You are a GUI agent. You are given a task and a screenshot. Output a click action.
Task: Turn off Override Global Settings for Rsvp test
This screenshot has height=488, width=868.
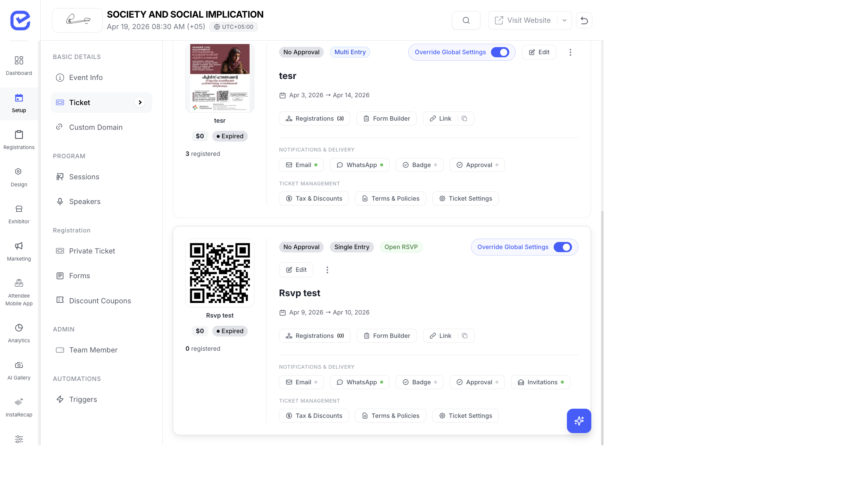pyautogui.click(x=563, y=247)
